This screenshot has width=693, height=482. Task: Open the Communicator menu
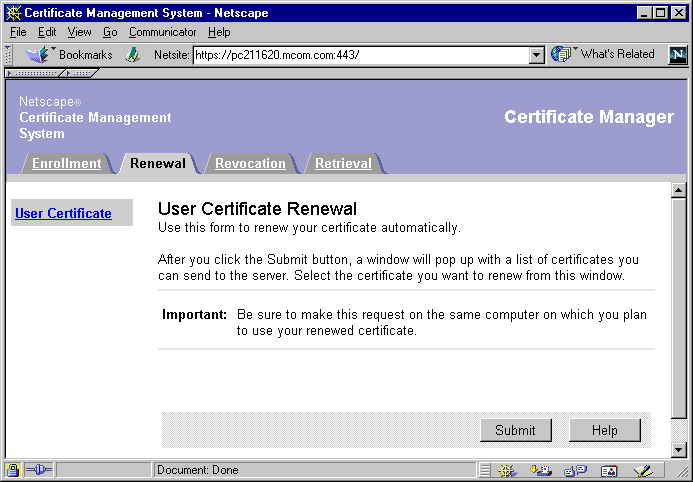pyautogui.click(x=163, y=32)
